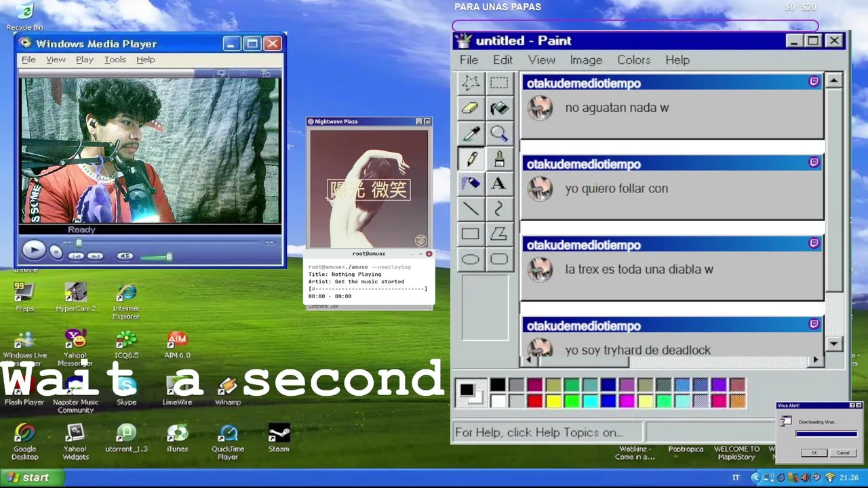Image resolution: width=868 pixels, height=488 pixels.
Task: Open the ICQ6.5 desktop shortcut
Action: [x=126, y=344]
